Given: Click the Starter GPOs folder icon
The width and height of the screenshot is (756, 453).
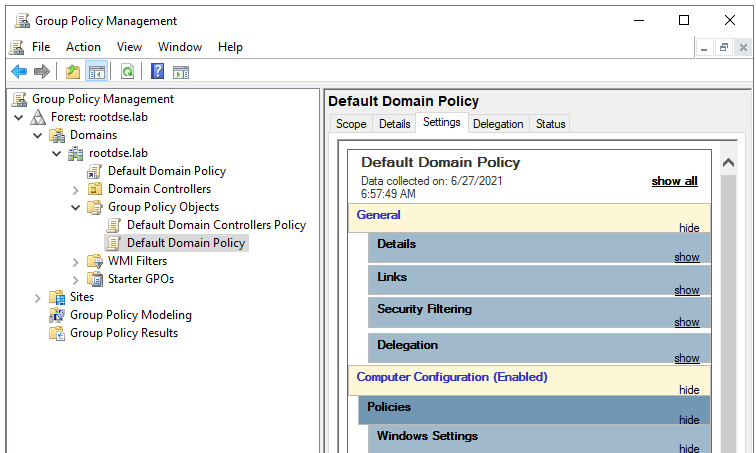Looking at the screenshot, I should [x=94, y=279].
